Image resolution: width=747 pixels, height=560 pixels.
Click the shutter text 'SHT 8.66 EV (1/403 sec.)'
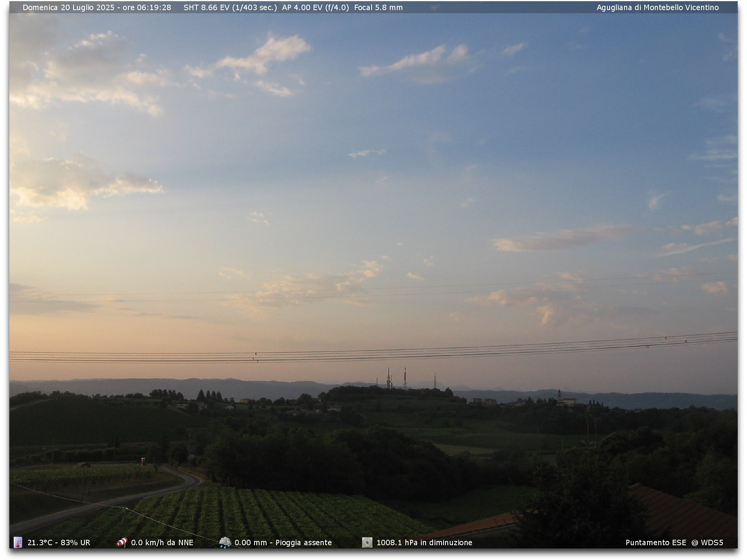point(230,7)
